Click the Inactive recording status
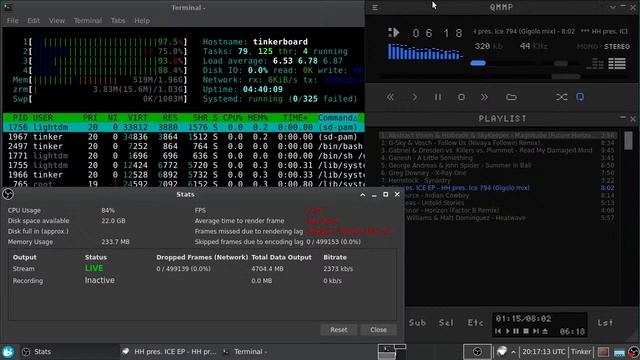This screenshot has height=360, width=640. 100,280
